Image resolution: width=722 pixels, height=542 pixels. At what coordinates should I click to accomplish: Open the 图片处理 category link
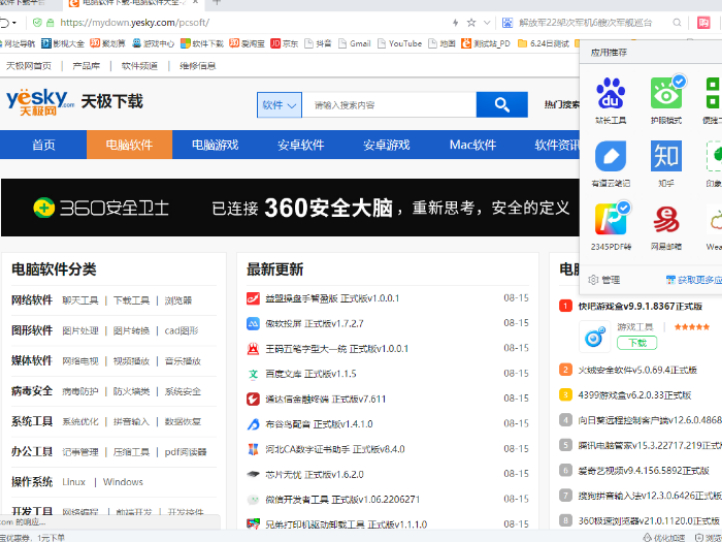click(80, 331)
